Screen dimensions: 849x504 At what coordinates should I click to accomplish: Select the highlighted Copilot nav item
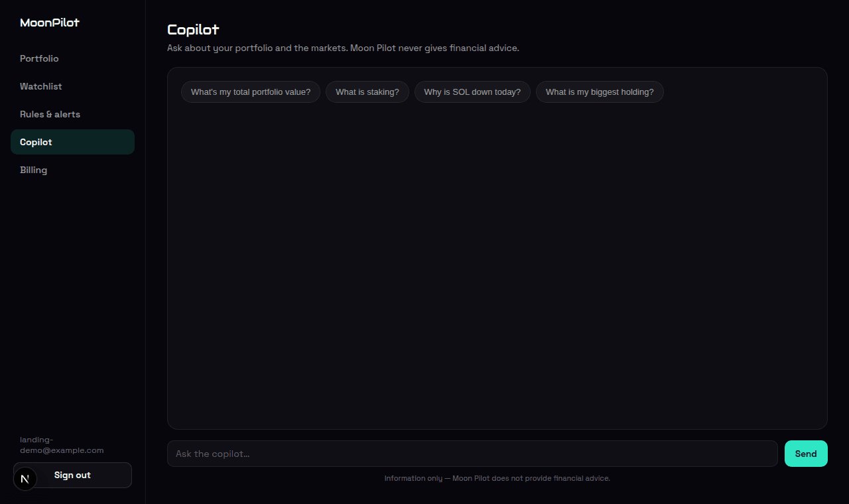(72, 142)
